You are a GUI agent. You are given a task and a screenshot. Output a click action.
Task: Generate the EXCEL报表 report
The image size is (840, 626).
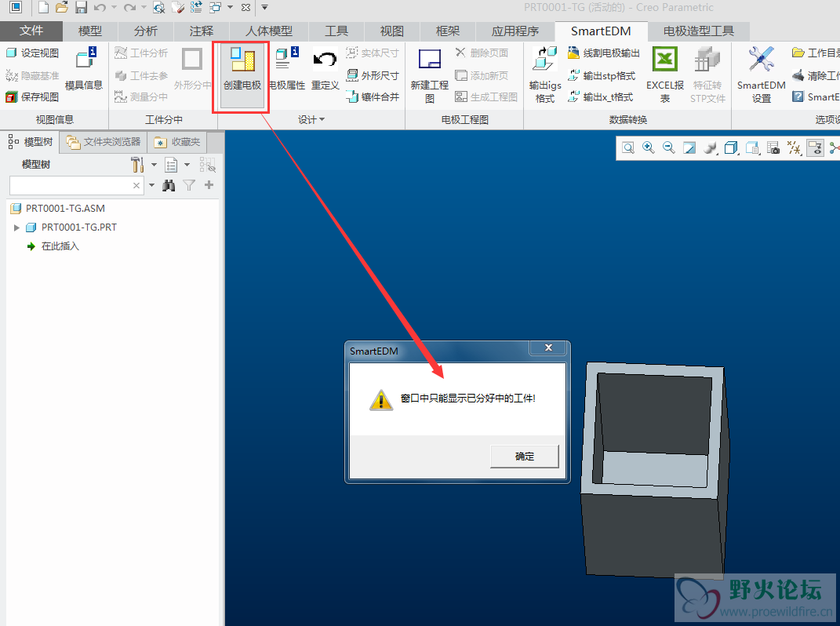(x=665, y=75)
